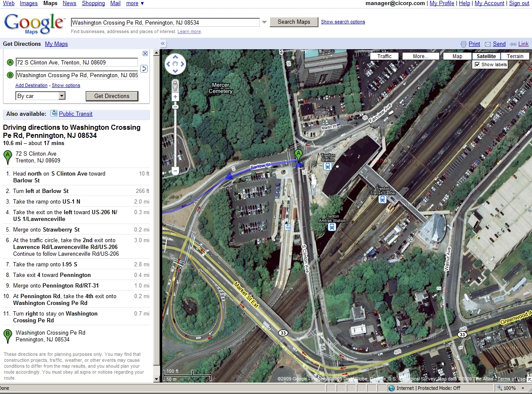Select the Street View pegman icon
Viewport: 532px width, 394px height.
(175, 86)
